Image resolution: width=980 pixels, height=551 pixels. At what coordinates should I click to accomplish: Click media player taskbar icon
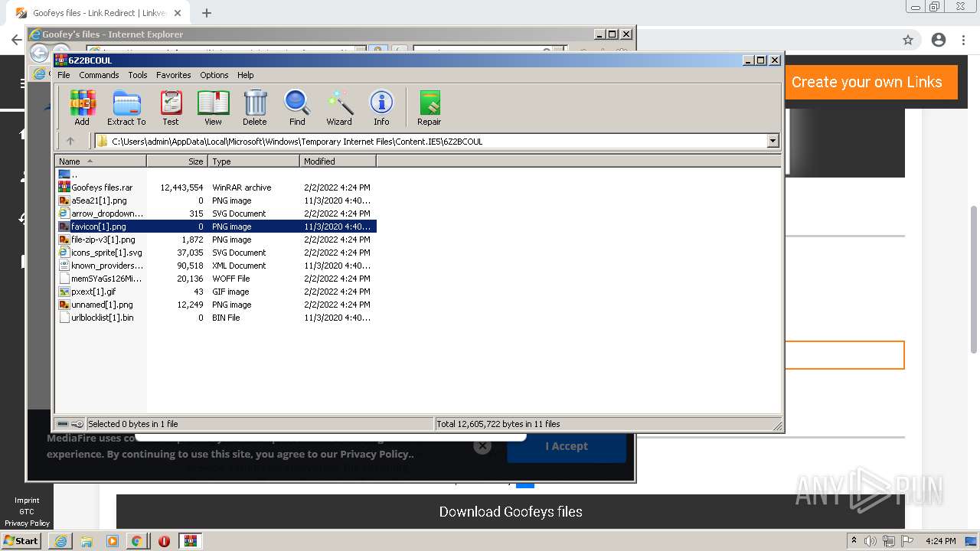pyautogui.click(x=113, y=541)
